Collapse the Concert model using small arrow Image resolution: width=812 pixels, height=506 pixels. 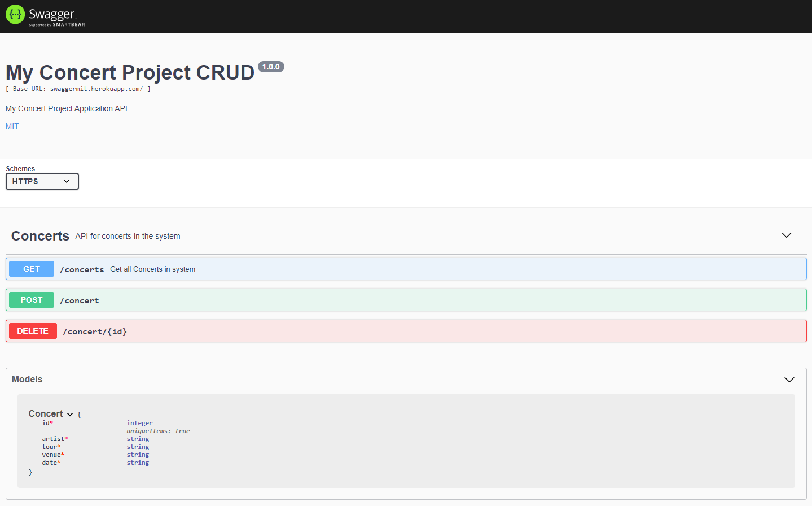pos(70,415)
